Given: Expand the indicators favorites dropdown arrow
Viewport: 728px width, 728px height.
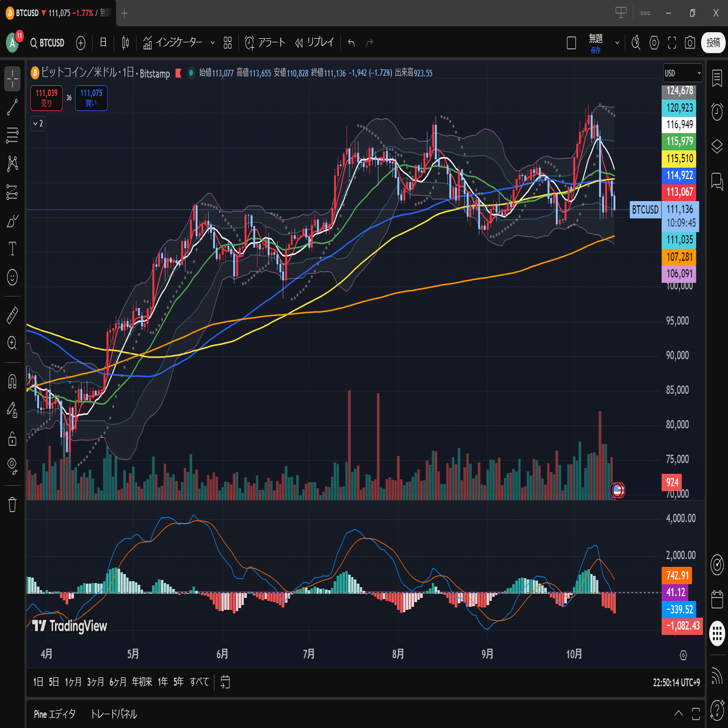Looking at the screenshot, I should coord(212,43).
